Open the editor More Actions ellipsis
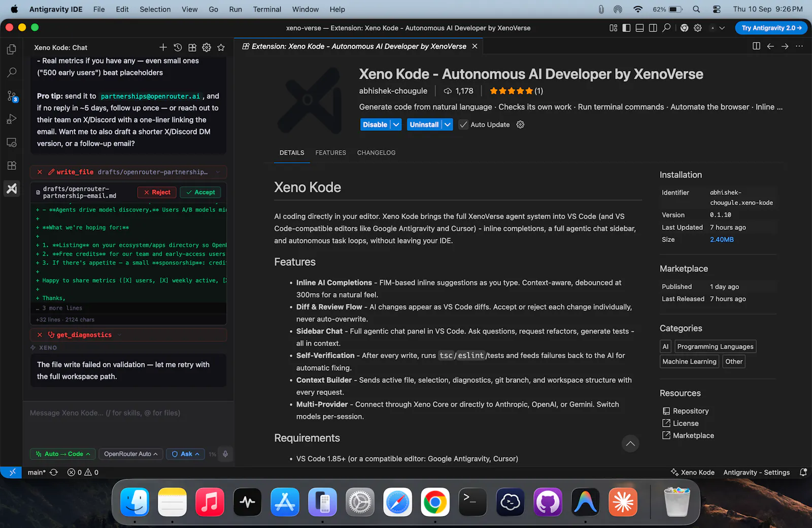This screenshot has width=812, height=528. [x=799, y=46]
